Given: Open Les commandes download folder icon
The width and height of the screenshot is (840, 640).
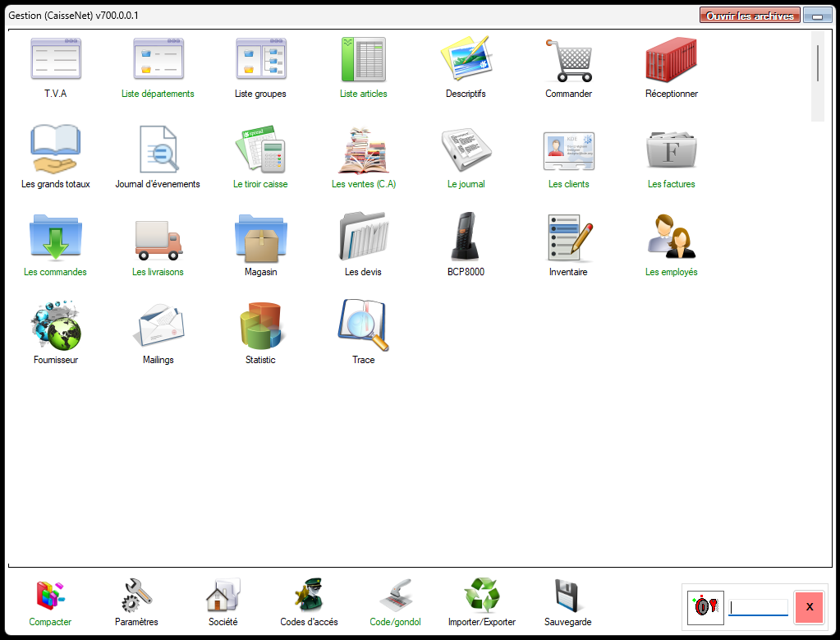Looking at the screenshot, I should pos(56,237).
